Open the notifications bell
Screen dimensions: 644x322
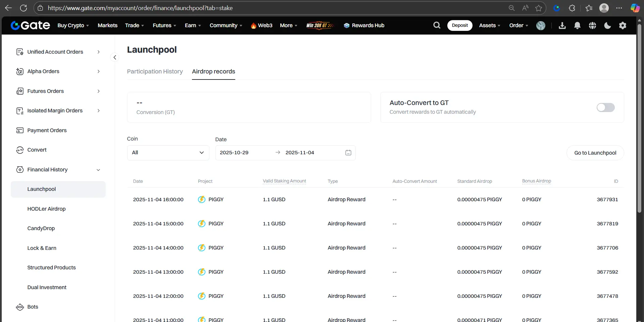click(577, 25)
